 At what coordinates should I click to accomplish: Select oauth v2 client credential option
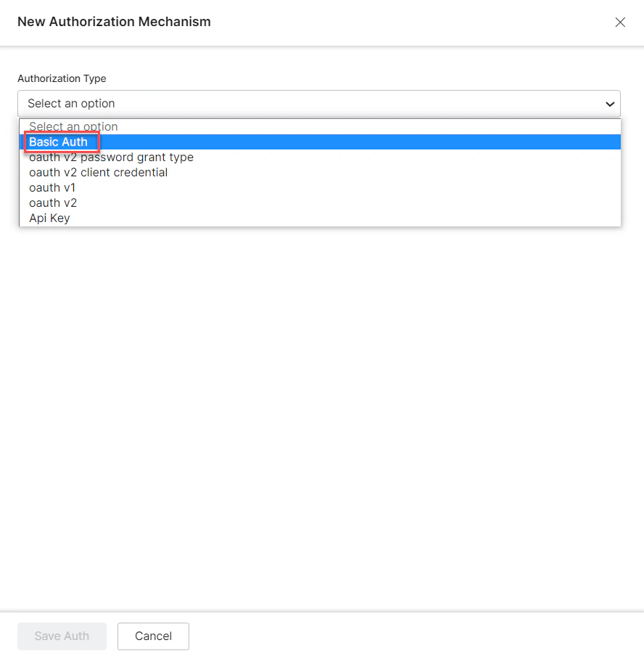point(97,172)
